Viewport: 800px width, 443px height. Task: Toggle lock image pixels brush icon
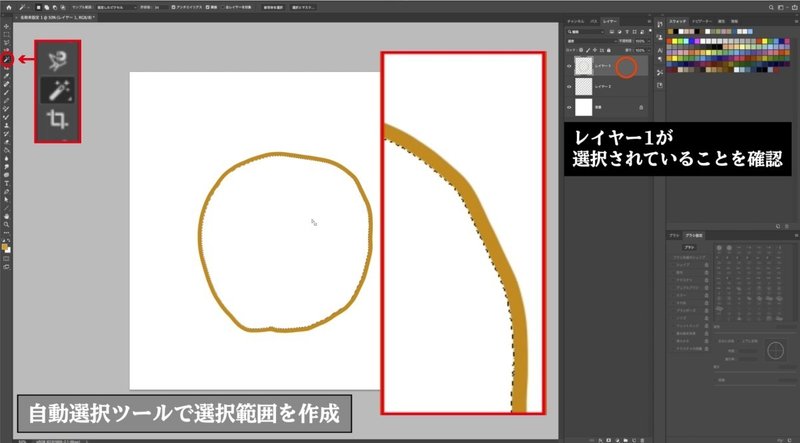click(588, 51)
